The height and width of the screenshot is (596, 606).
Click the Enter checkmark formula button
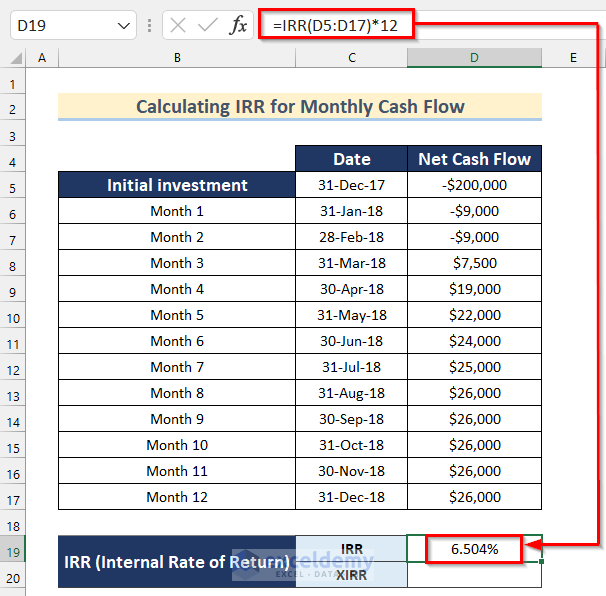[x=208, y=26]
